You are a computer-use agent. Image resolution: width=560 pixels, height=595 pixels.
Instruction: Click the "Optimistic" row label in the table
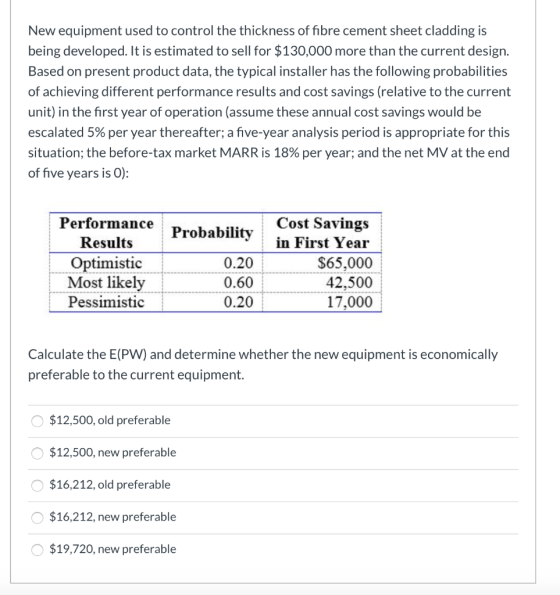106,263
